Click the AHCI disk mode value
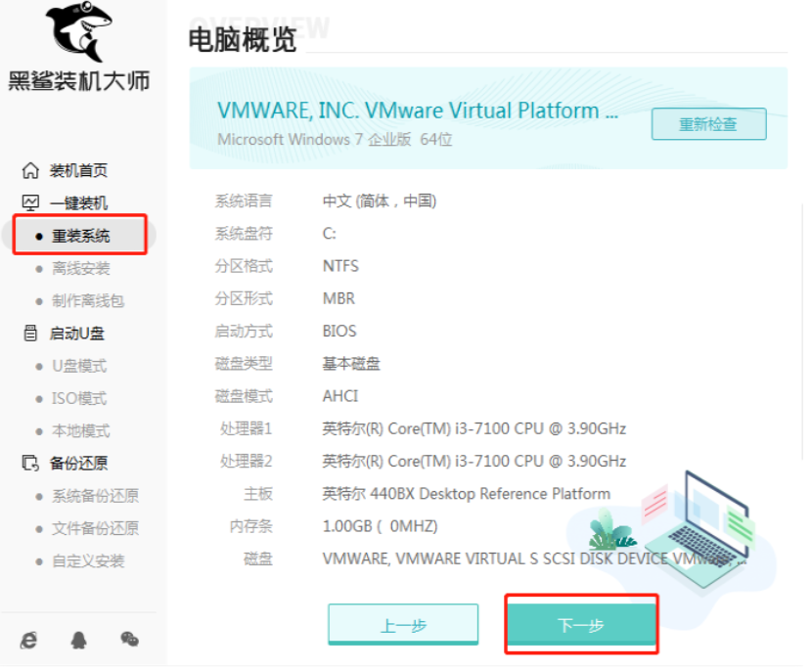 pos(340,396)
